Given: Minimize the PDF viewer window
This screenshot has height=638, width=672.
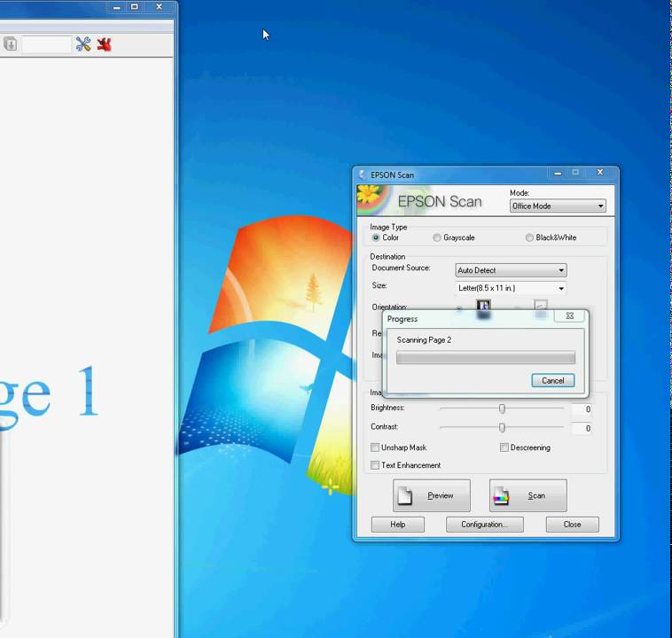Looking at the screenshot, I should [116, 7].
